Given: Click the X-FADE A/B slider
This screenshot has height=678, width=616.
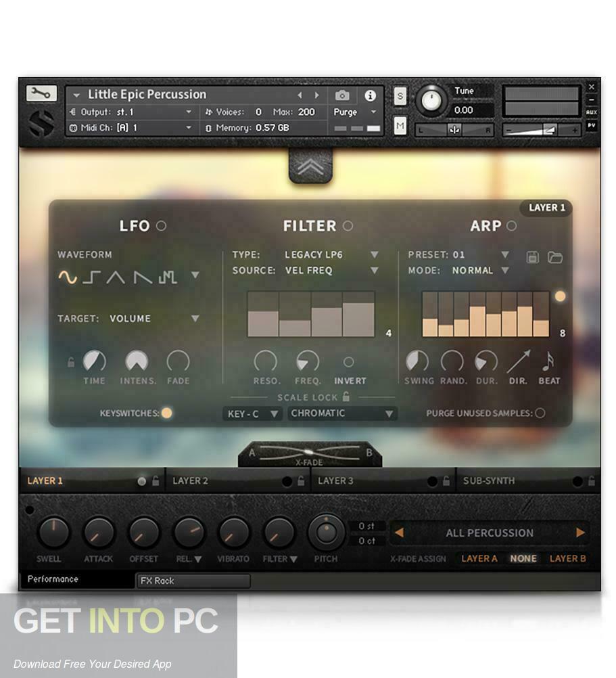Looking at the screenshot, I should (x=309, y=452).
